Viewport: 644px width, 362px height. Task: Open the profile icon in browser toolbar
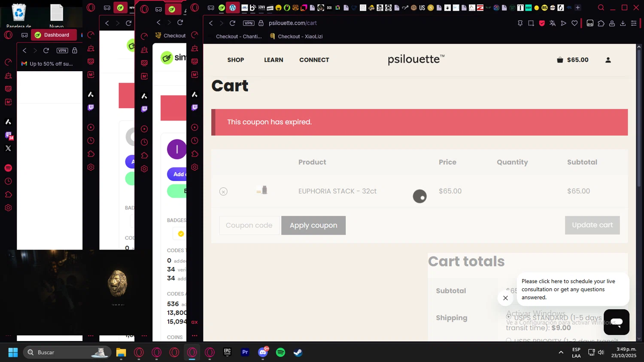point(612,23)
